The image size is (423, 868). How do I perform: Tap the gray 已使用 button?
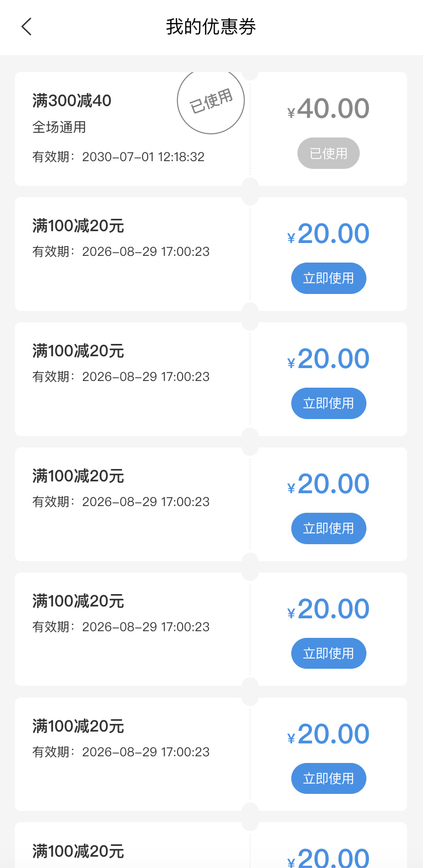pos(328,153)
